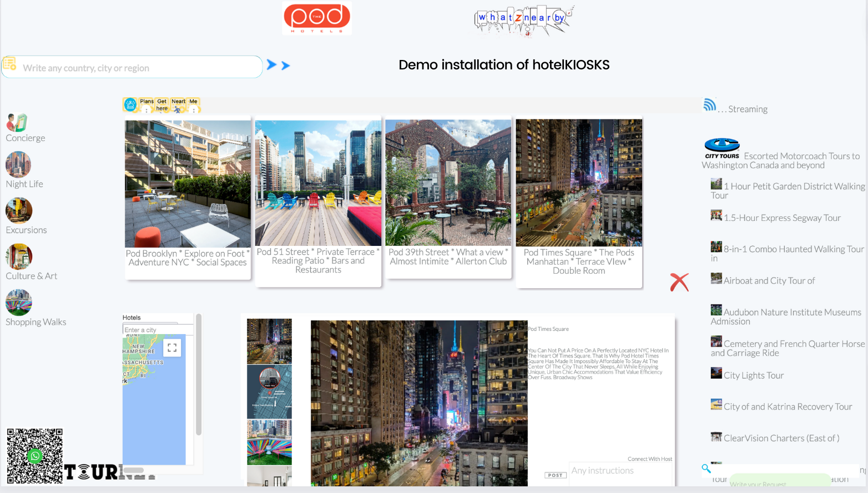Click the hotels panel vertical scrollbar

click(199, 375)
